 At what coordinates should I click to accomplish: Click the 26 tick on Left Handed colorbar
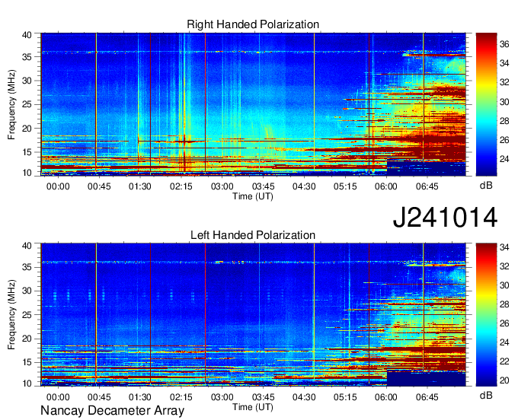click(x=504, y=323)
